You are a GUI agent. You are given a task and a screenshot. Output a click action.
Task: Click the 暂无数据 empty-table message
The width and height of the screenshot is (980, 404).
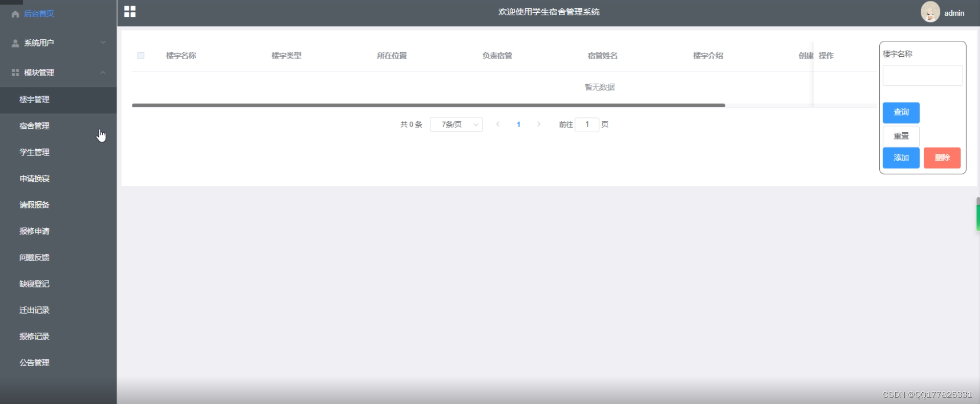coord(600,87)
